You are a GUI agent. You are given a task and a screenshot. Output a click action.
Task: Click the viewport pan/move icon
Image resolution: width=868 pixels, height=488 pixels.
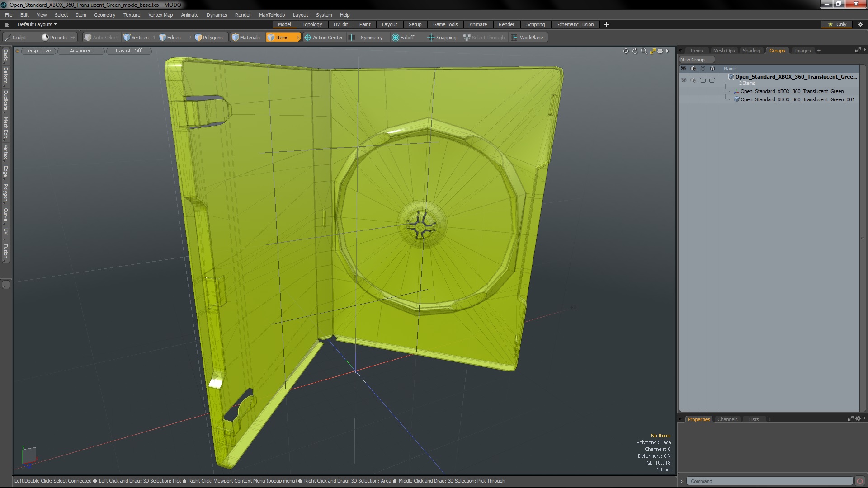click(x=626, y=51)
